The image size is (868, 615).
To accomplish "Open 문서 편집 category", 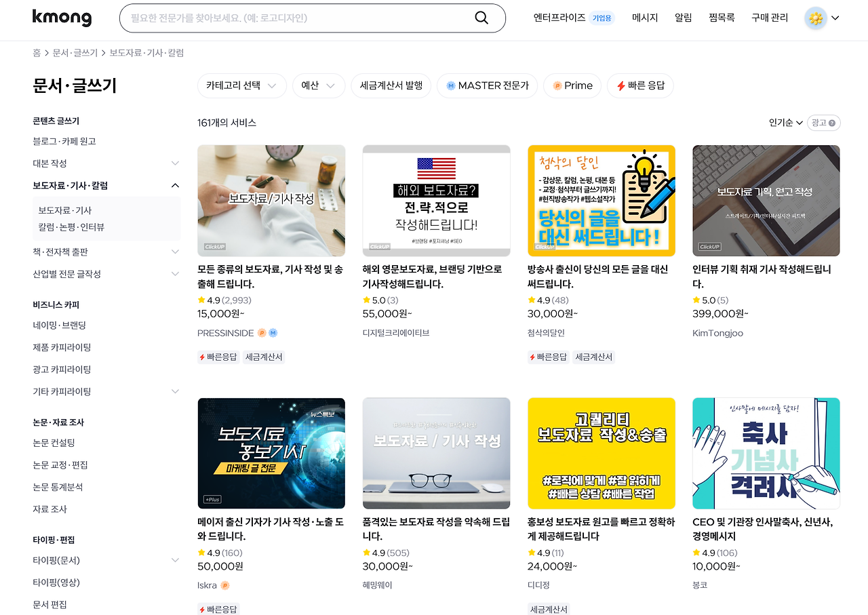I will pyautogui.click(x=50, y=605).
